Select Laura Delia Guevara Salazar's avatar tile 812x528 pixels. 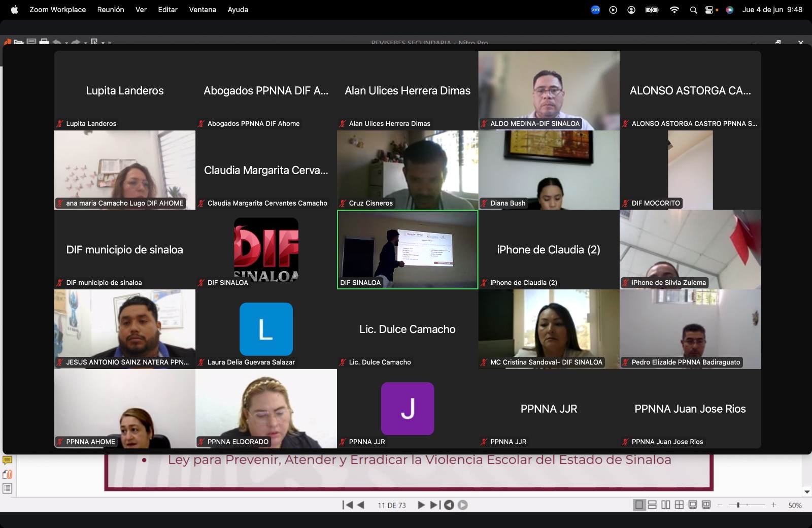coord(266,329)
